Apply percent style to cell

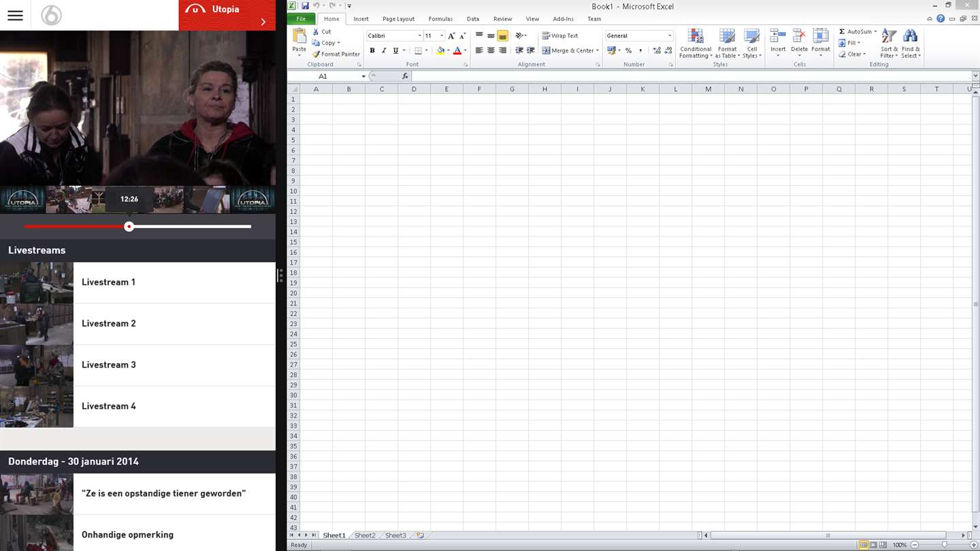click(x=628, y=50)
